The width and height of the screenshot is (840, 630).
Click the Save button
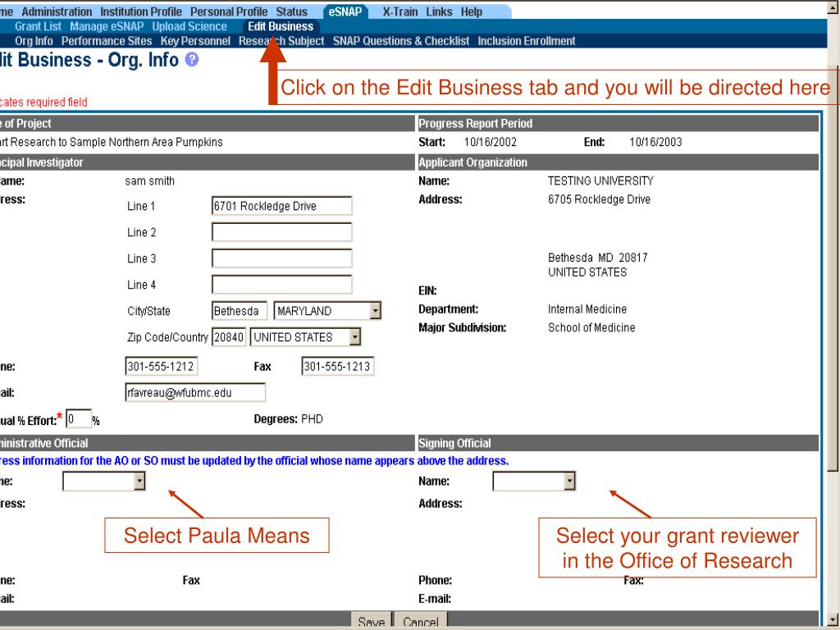372,622
